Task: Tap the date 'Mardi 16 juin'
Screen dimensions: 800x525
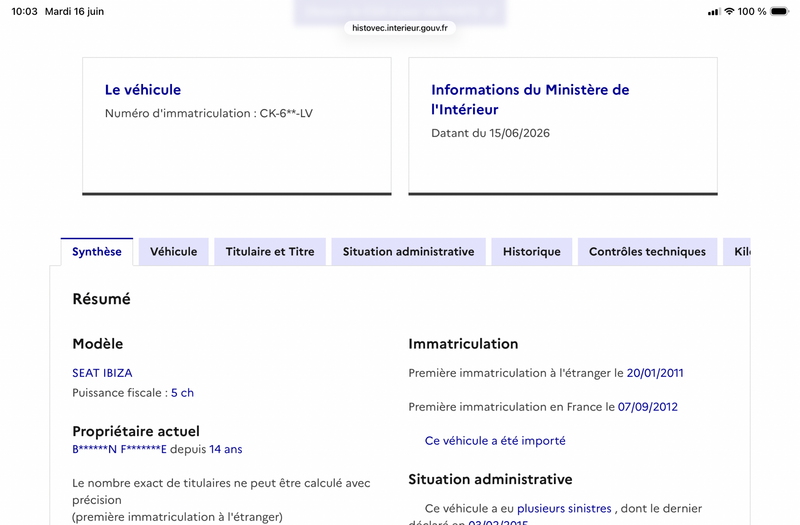Action: click(x=74, y=11)
